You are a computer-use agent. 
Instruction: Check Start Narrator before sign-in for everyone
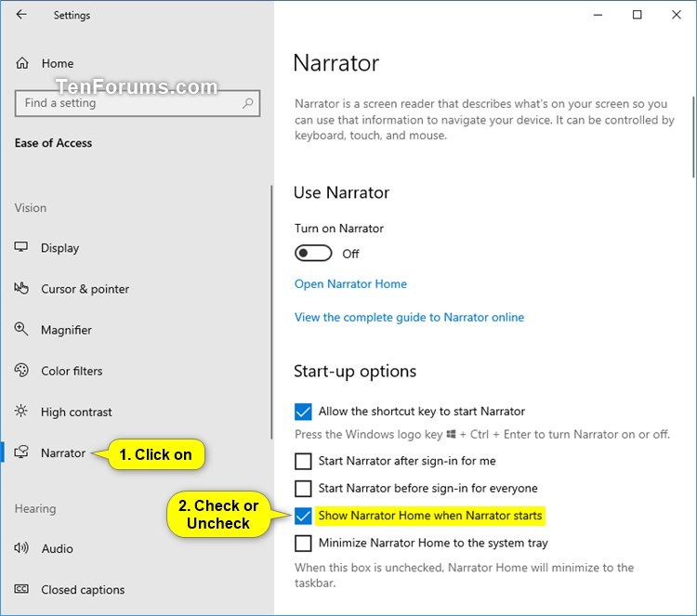coord(303,489)
